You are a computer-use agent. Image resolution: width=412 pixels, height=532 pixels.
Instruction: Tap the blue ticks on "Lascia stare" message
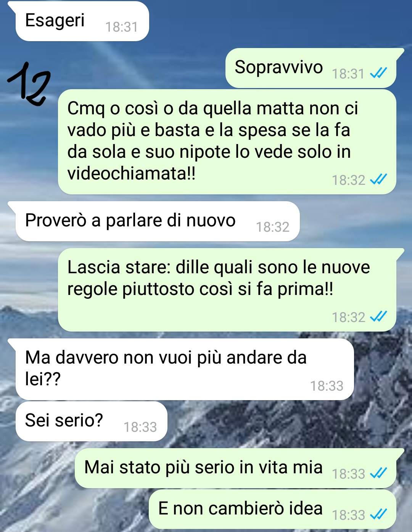(378, 316)
